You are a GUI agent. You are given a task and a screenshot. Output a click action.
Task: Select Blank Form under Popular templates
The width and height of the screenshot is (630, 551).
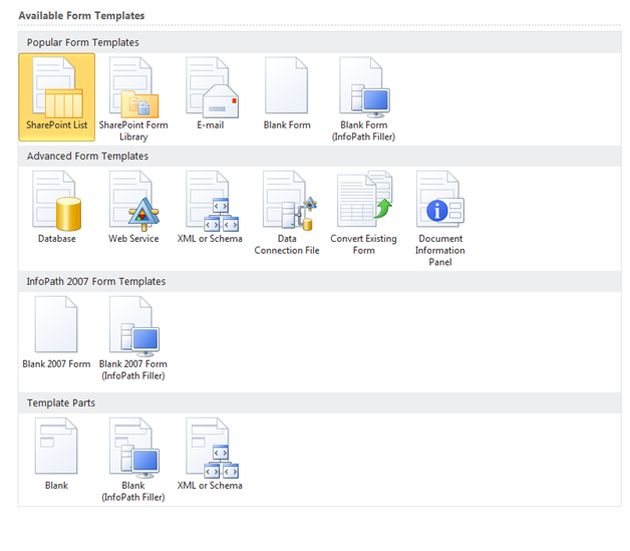click(x=287, y=93)
